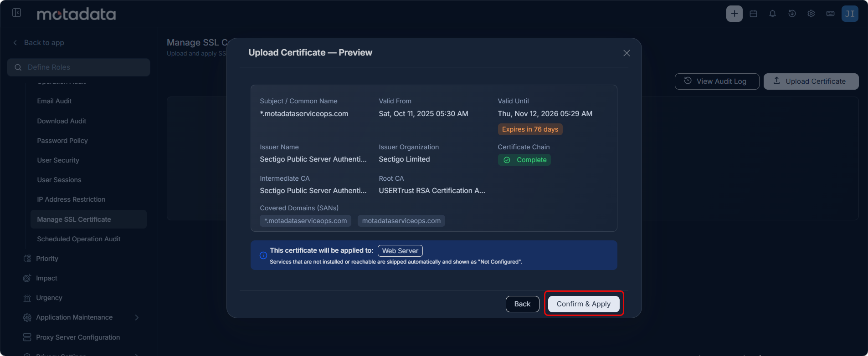
Task: Click Valid From date Sat, Oct 11, 2025
Action: click(x=423, y=114)
